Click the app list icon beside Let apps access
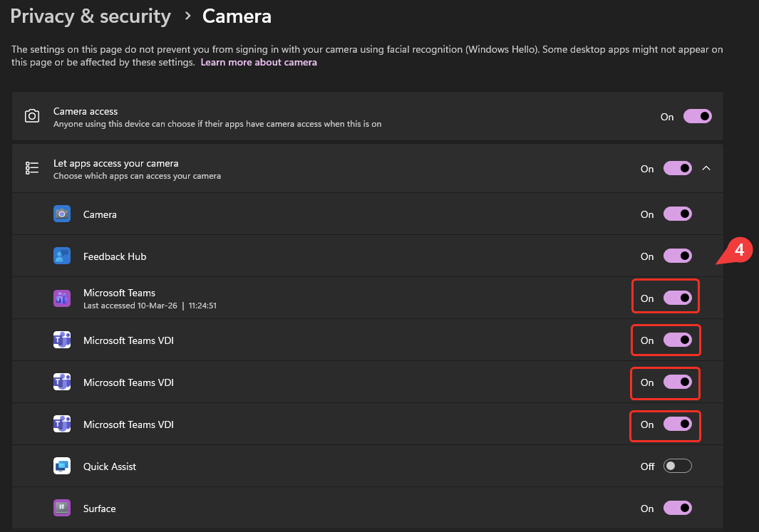Viewport: 759px width, 532px height. [x=32, y=168]
